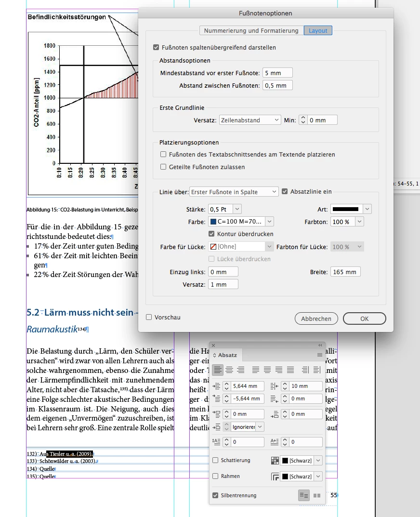Select align towards spine icon
The height and width of the screenshot is (517, 420).
(x=305, y=370)
